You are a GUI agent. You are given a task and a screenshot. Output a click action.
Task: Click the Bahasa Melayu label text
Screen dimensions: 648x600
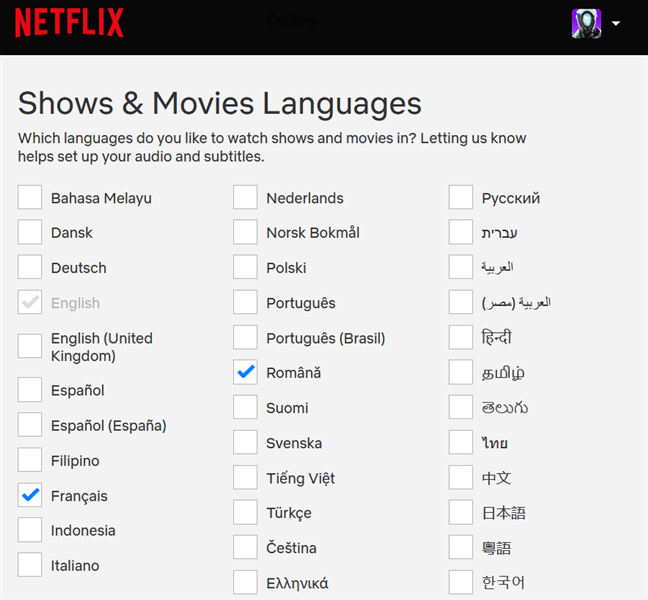(101, 198)
